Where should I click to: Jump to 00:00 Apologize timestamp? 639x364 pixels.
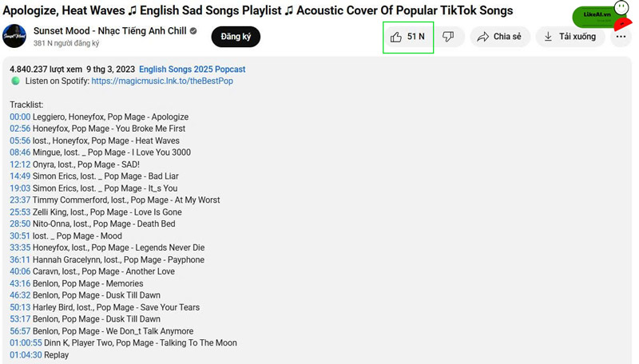(x=20, y=117)
